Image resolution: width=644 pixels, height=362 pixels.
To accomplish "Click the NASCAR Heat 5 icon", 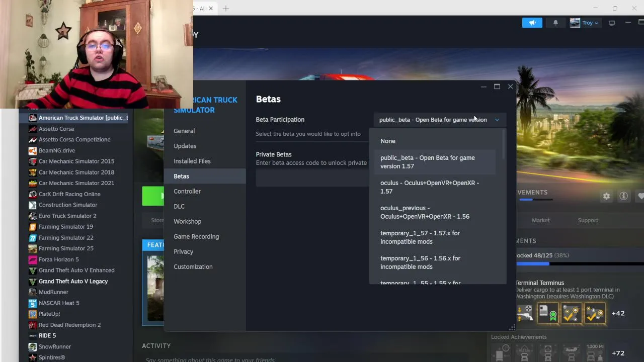I will pos(33,303).
